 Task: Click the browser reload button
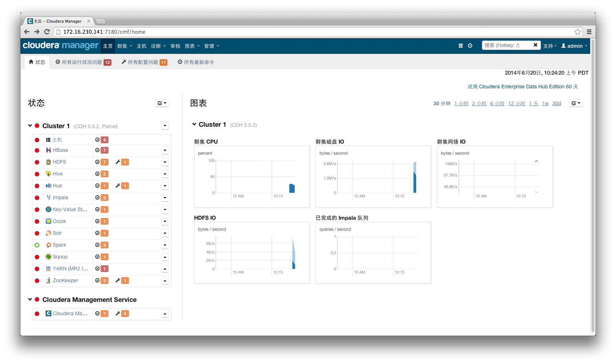click(47, 32)
